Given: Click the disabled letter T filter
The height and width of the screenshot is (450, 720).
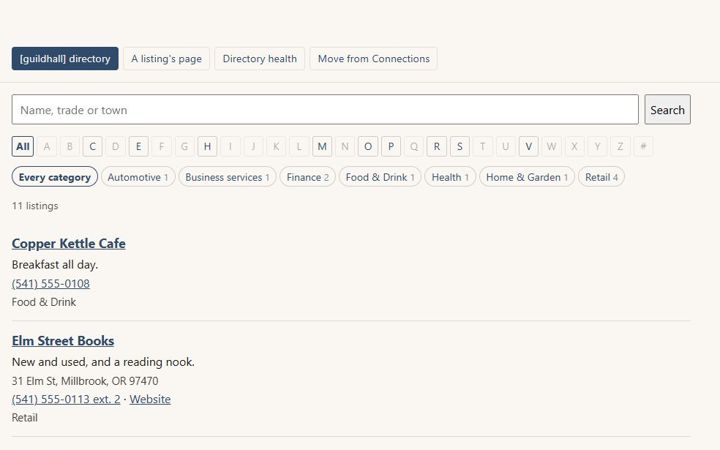Looking at the screenshot, I should pos(483,146).
